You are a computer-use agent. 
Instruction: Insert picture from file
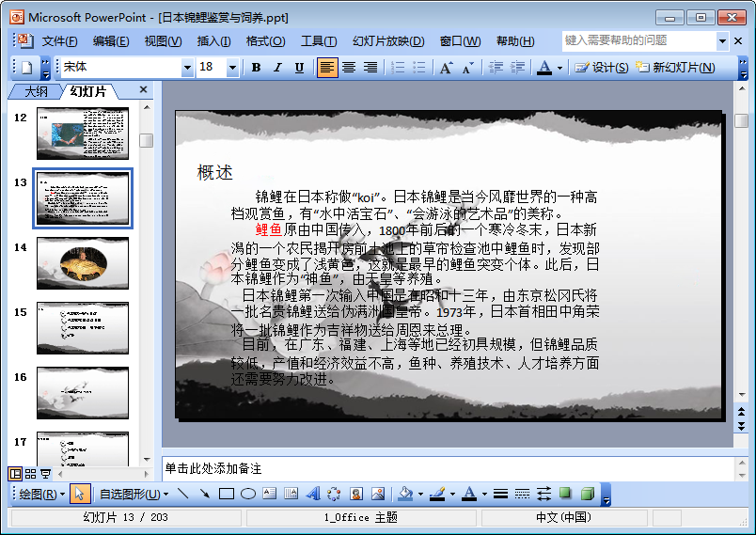(x=378, y=494)
